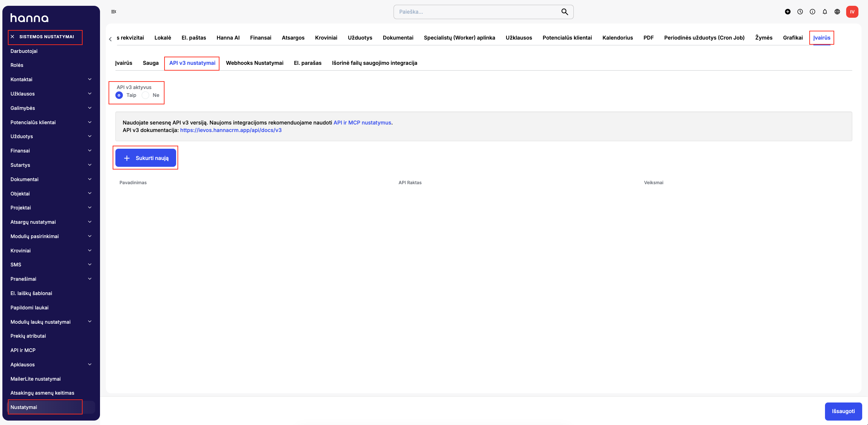Image resolution: width=868 pixels, height=425 pixels.
Task: Click the search magnifier icon
Action: (565, 12)
